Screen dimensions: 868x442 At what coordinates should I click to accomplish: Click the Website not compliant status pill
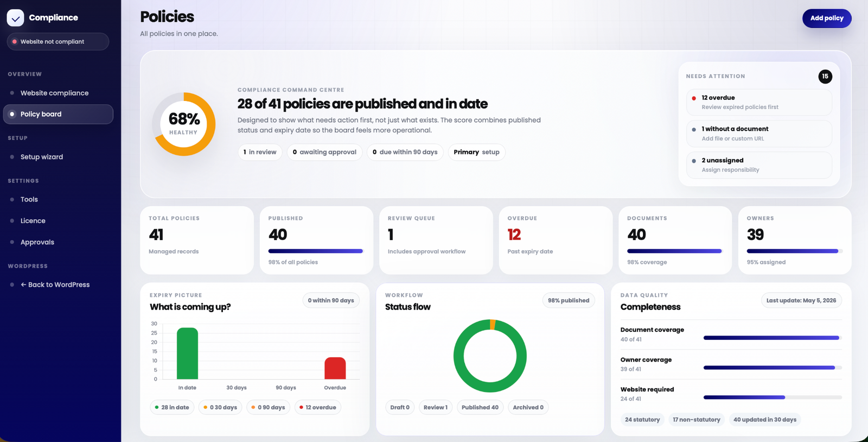(x=58, y=42)
